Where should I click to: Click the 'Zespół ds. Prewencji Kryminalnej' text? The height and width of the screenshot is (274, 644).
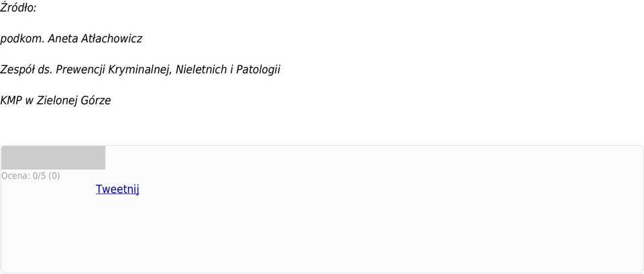pos(86,70)
